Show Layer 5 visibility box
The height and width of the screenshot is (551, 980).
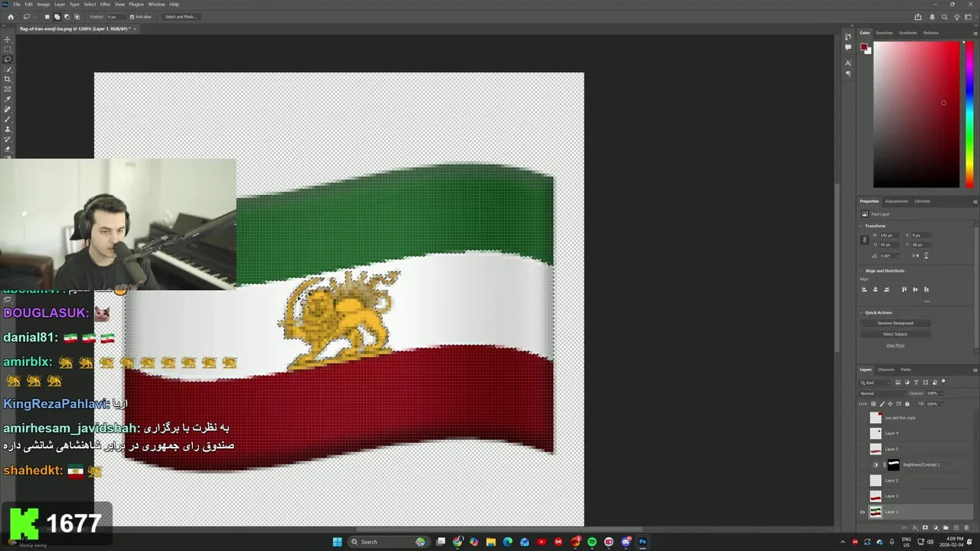click(863, 449)
